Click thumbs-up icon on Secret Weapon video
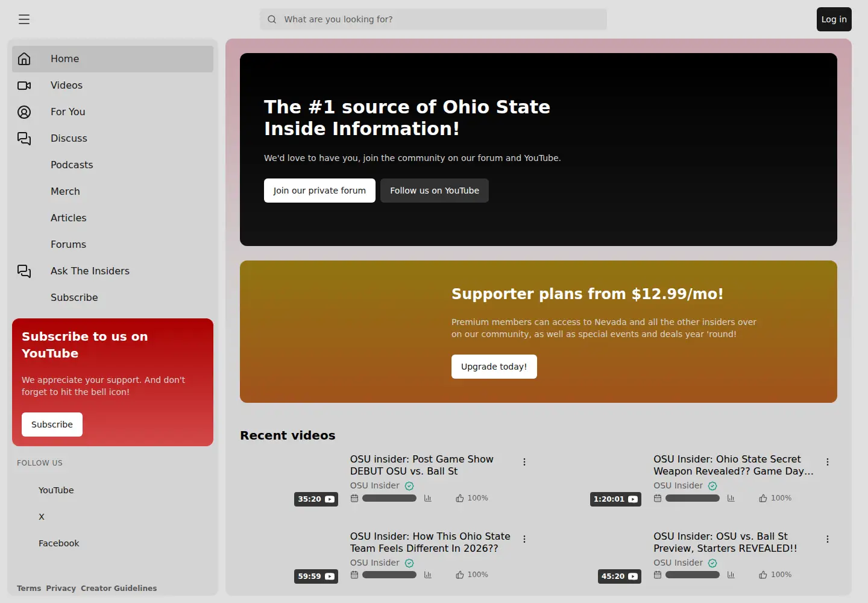 [763, 498]
